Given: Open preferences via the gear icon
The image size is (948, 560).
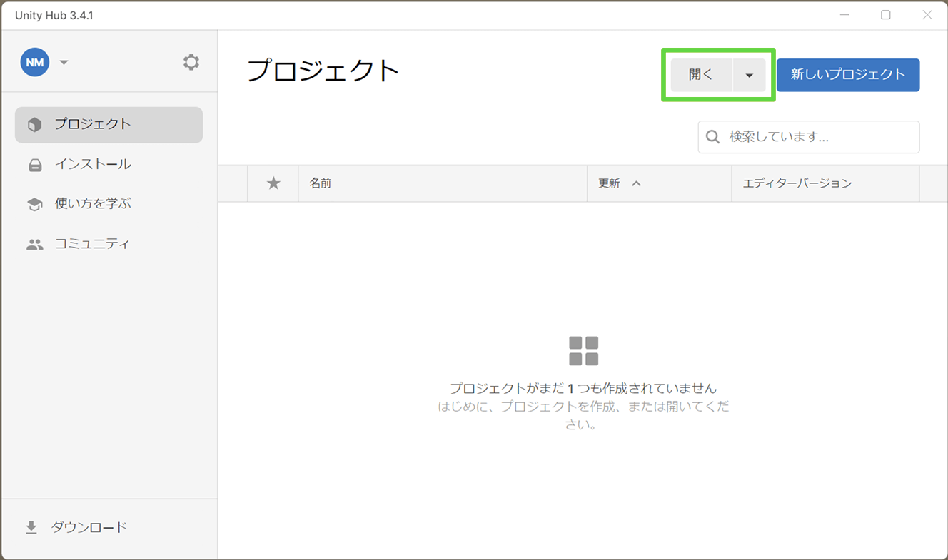Looking at the screenshot, I should [x=191, y=62].
